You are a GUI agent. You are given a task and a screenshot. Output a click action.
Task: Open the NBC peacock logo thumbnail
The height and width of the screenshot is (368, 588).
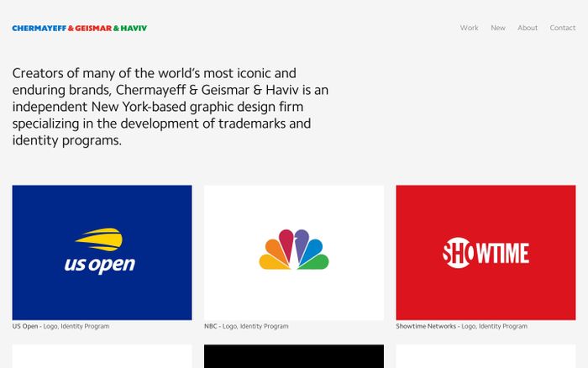pos(294,252)
